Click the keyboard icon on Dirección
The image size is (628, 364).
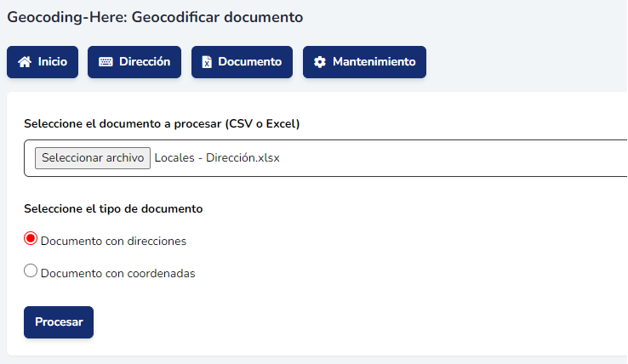click(x=106, y=62)
